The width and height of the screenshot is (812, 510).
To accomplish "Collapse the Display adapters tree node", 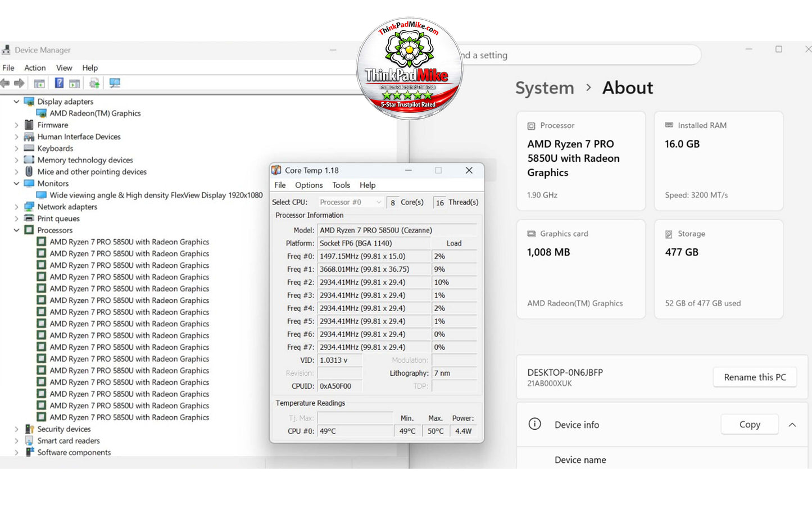I will 16,102.
